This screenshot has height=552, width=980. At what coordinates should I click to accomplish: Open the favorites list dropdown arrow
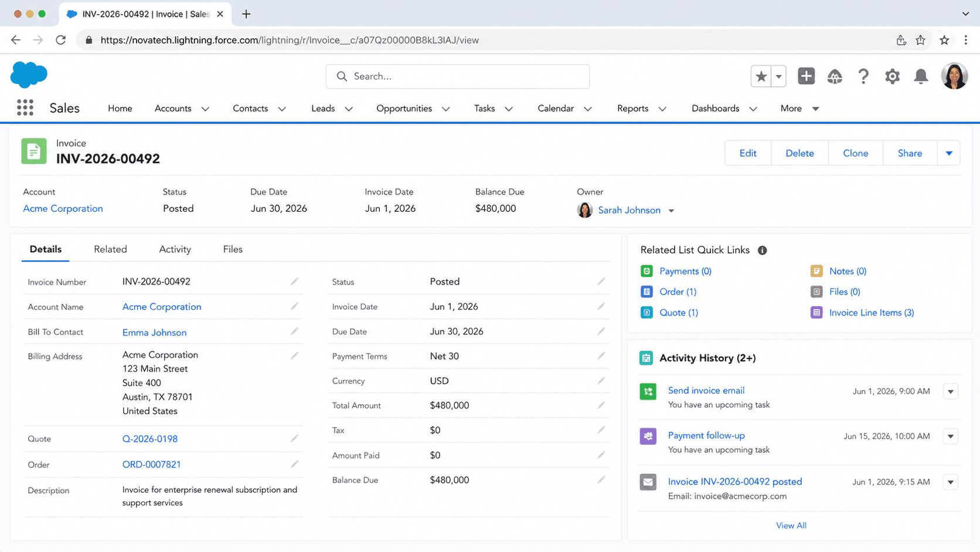click(778, 76)
